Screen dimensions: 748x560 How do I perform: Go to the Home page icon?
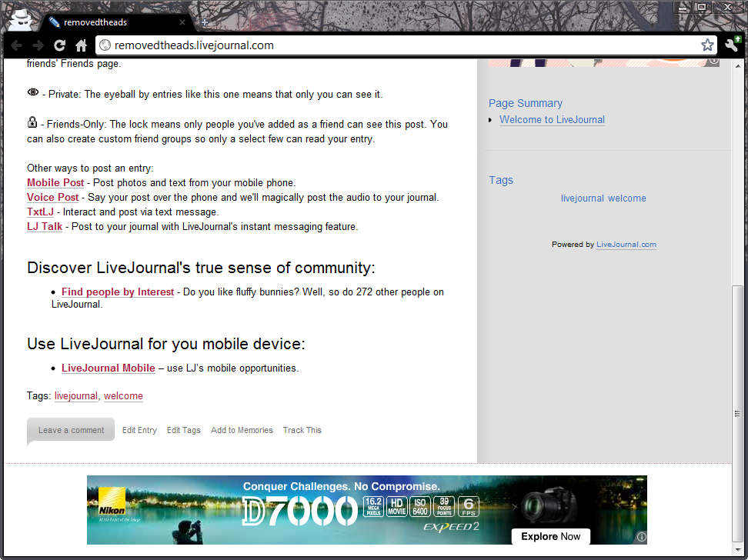pyautogui.click(x=81, y=45)
